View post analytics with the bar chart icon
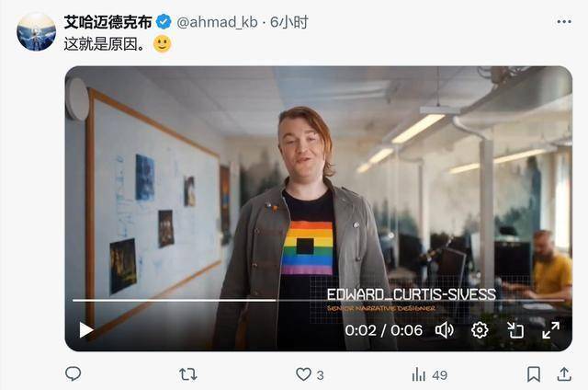Screen dimensions: 588x390 (x=419, y=374)
